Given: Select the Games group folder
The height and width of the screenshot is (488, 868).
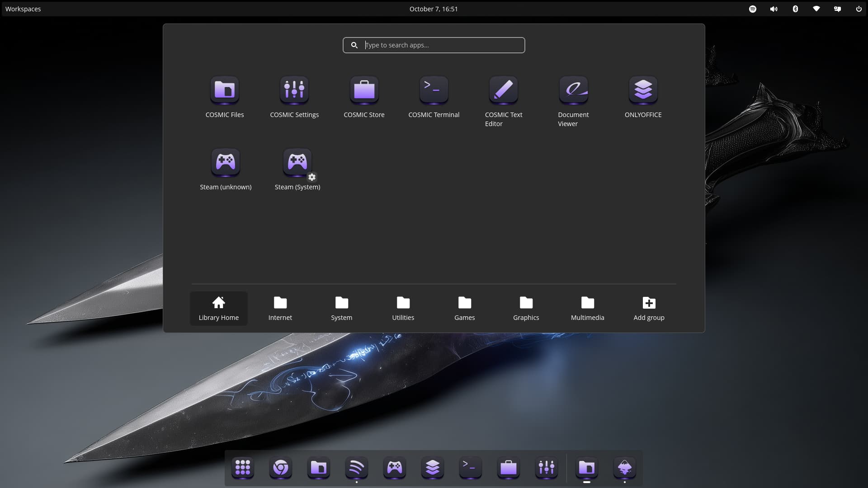Looking at the screenshot, I should [464, 309].
